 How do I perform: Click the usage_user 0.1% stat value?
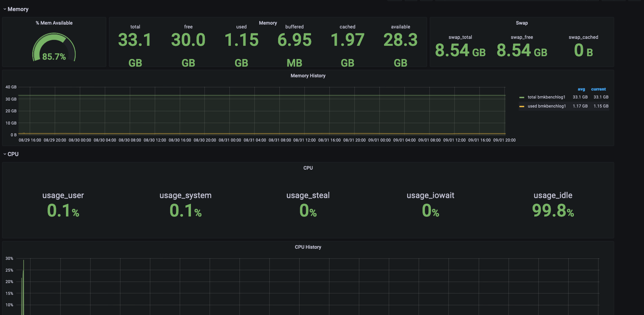(63, 211)
